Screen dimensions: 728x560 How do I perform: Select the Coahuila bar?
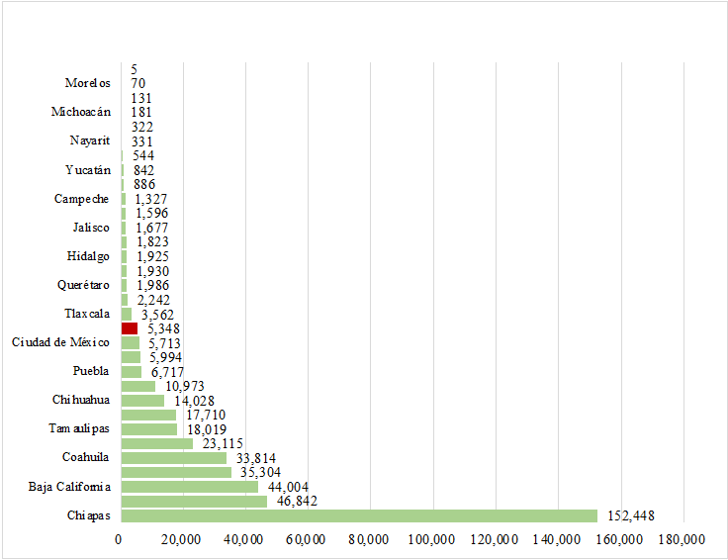tap(173, 458)
